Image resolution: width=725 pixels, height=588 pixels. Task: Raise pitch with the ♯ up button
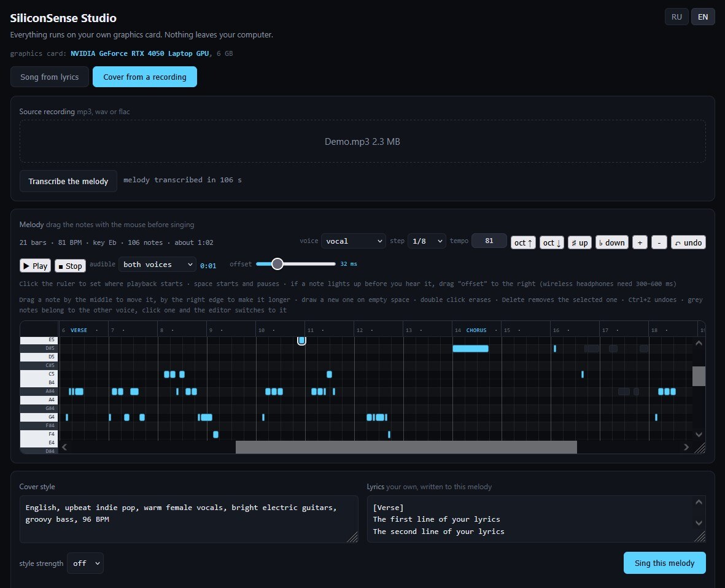click(x=580, y=242)
